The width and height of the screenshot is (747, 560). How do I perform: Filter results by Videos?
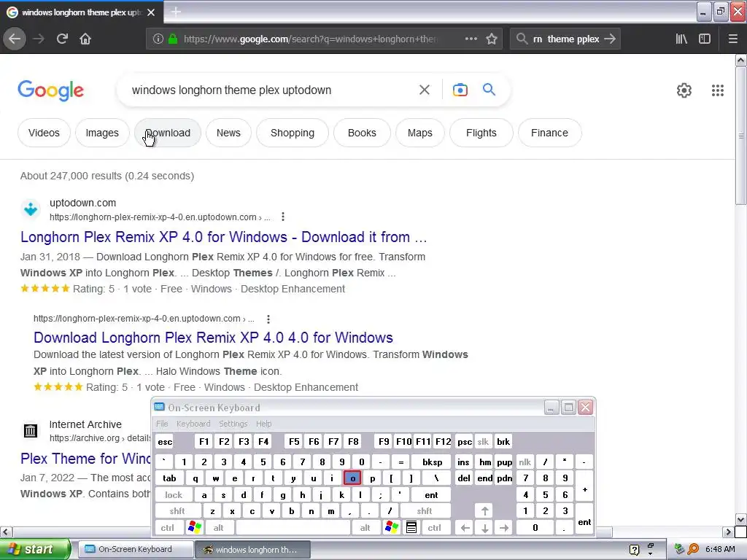pyautogui.click(x=44, y=133)
